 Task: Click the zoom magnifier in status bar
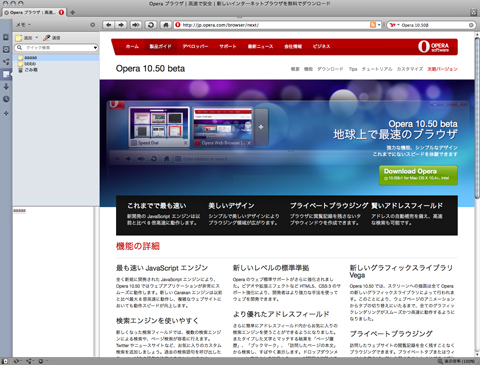(x=440, y=361)
